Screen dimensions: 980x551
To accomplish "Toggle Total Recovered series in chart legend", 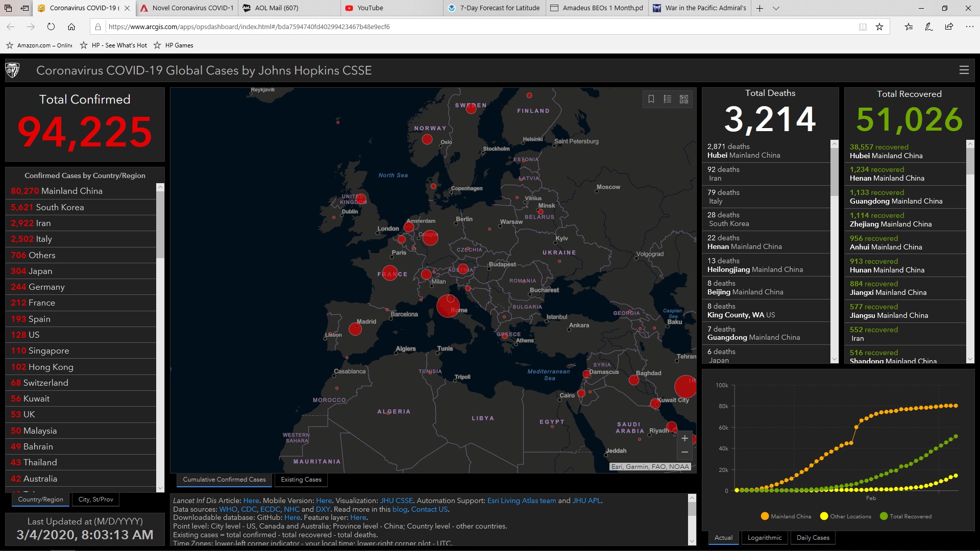I will [905, 516].
